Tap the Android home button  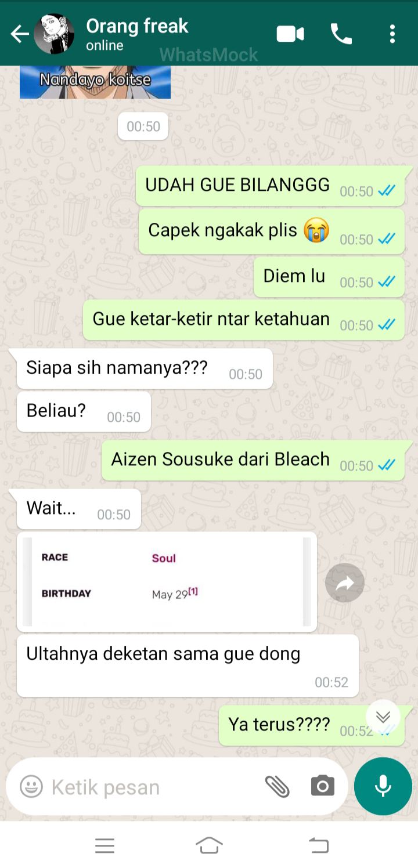pos(210,845)
